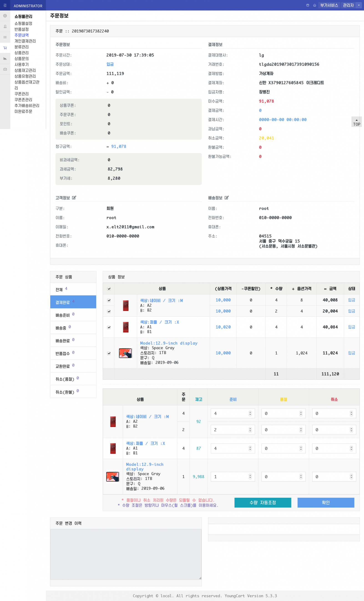Viewport: 364px width, 601px height.
Task: Adjust stepper of last 취소 quantity field
Action: point(351,477)
